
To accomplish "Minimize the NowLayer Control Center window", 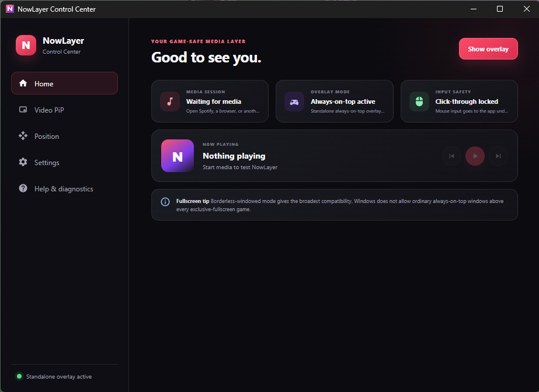I will tap(474, 9).
